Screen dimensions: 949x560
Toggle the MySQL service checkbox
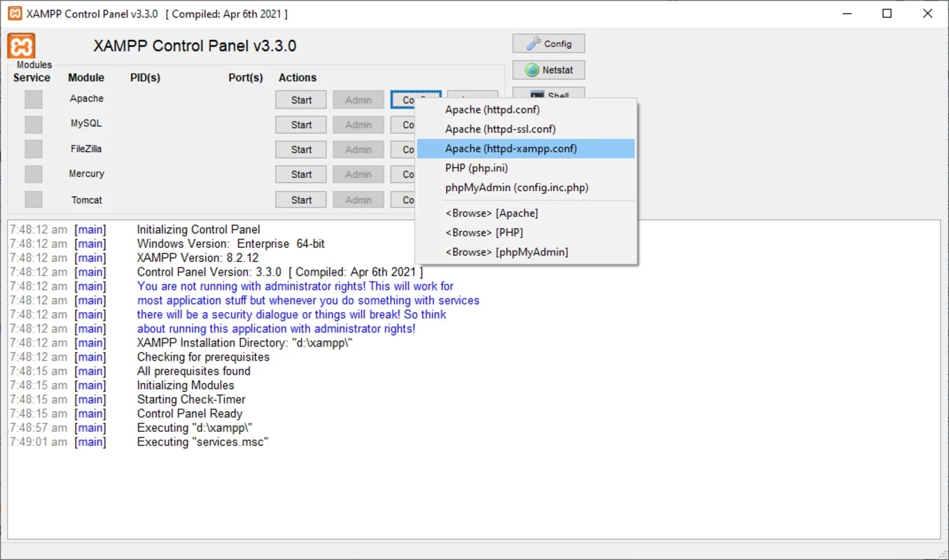(x=33, y=125)
